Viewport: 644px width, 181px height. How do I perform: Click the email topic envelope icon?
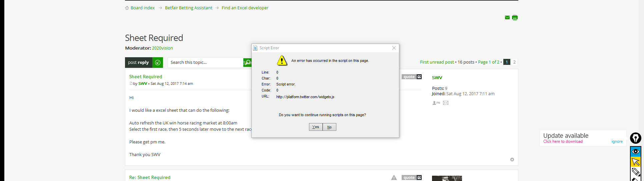click(507, 18)
